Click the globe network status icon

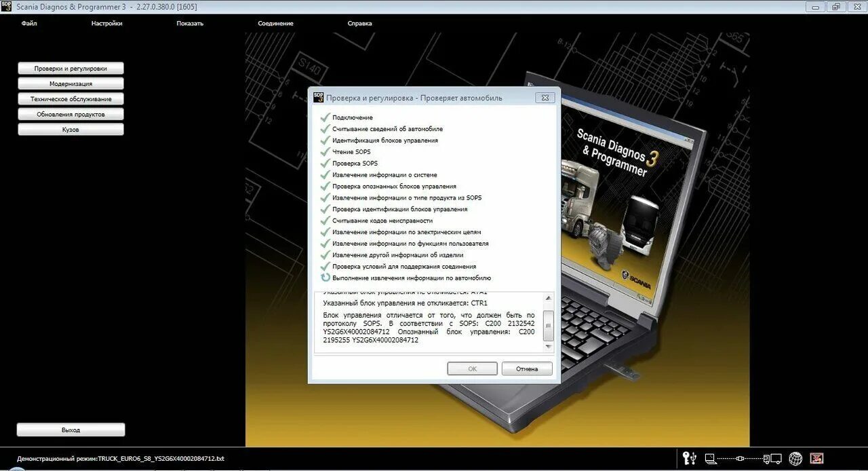(x=795, y=459)
